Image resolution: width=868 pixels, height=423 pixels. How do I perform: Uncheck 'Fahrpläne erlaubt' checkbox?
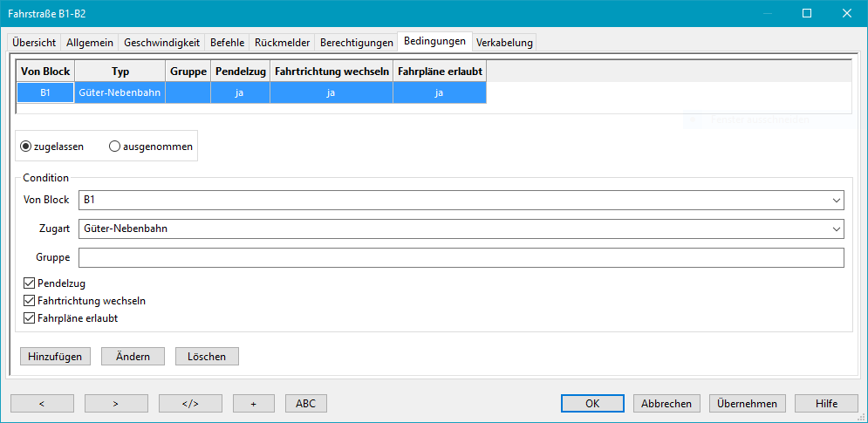click(31, 318)
